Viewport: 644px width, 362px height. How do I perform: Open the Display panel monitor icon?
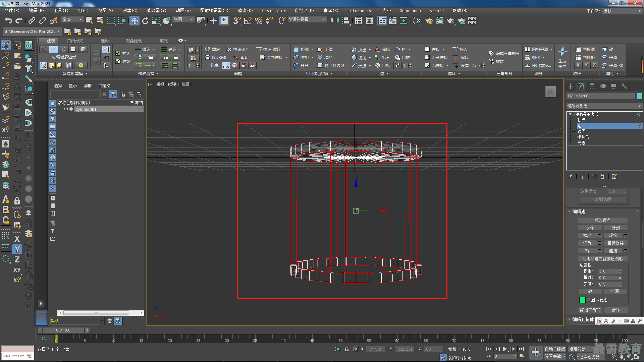(x=613, y=86)
